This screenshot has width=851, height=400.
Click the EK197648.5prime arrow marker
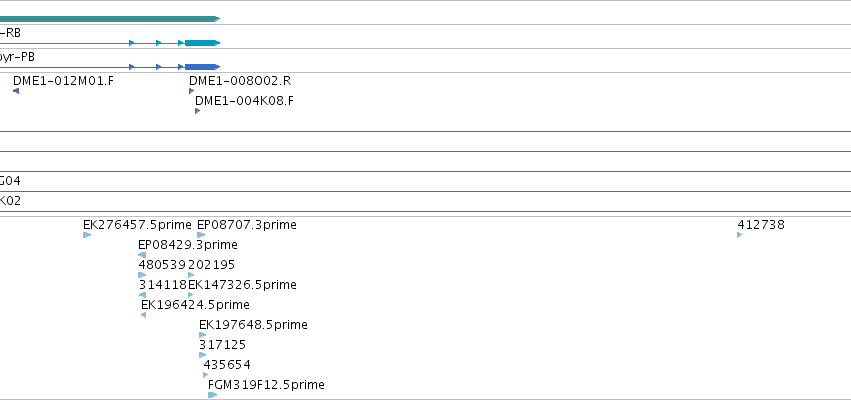coord(202,335)
